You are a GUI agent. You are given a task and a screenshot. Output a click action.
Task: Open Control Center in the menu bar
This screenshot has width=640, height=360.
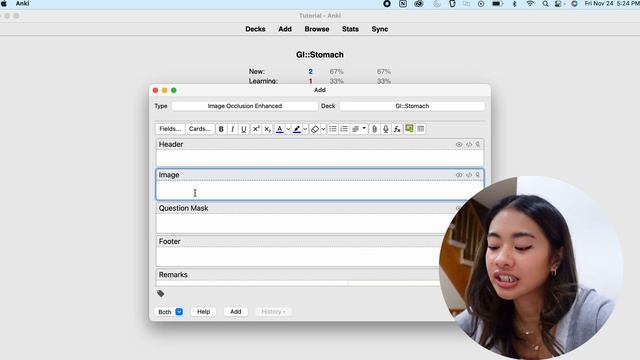click(x=558, y=4)
